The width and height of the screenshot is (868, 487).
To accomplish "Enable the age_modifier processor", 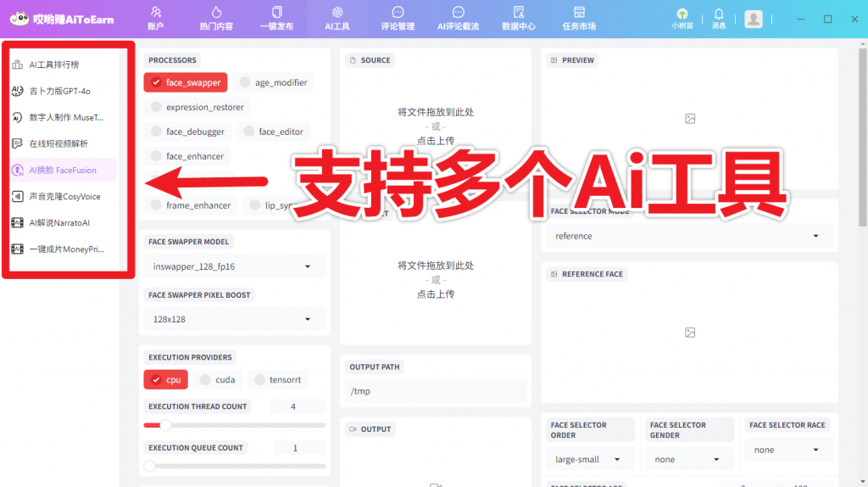I will click(x=245, y=82).
